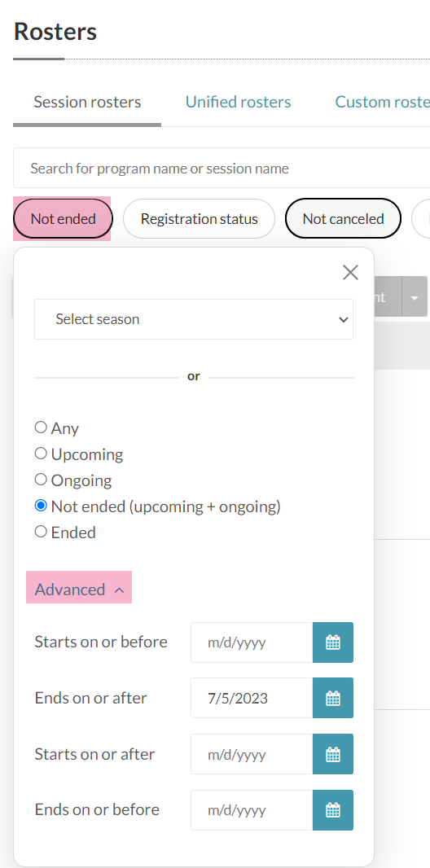Open calendar for Starts on or after
This screenshot has height=868, width=430.
coord(332,754)
